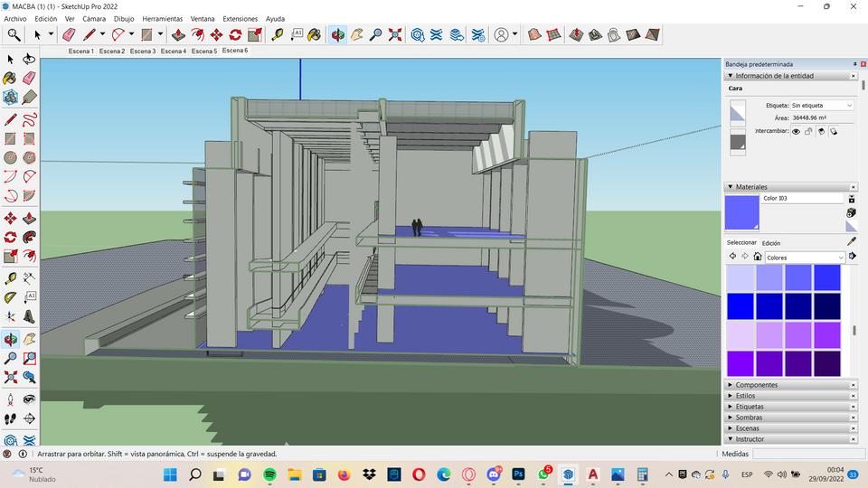Click the Rotate tool in top toolbar
This screenshot has width=868, height=488.
click(235, 34)
